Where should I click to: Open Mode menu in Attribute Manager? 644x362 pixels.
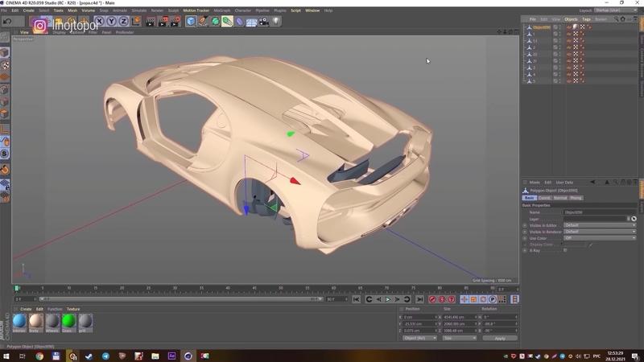[535, 183]
